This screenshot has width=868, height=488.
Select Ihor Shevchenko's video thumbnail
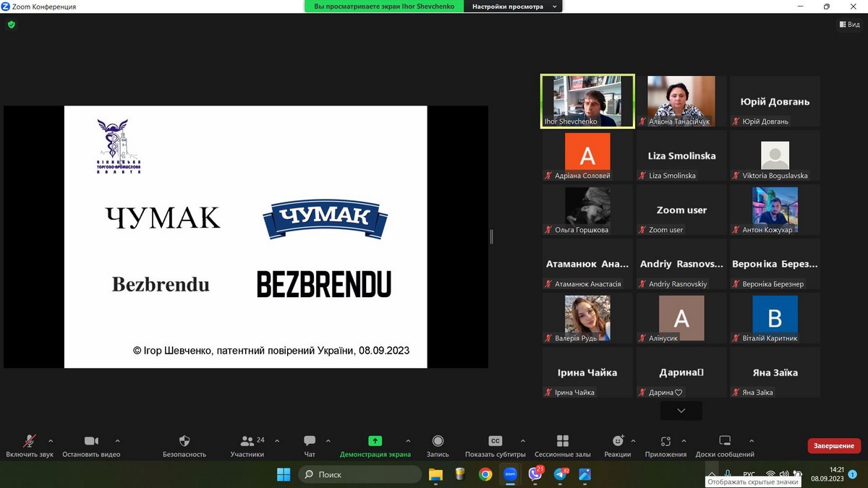(x=587, y=101)
